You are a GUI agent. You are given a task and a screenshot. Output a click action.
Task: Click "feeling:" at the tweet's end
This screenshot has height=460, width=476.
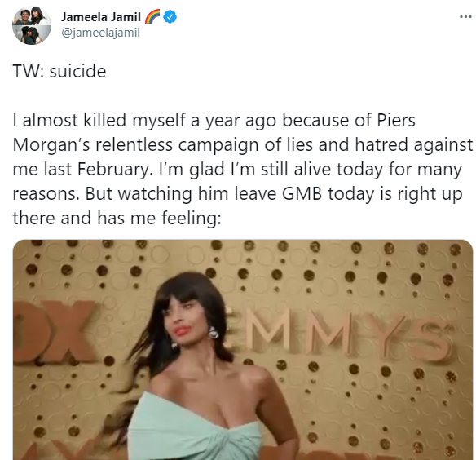[192, 219]
